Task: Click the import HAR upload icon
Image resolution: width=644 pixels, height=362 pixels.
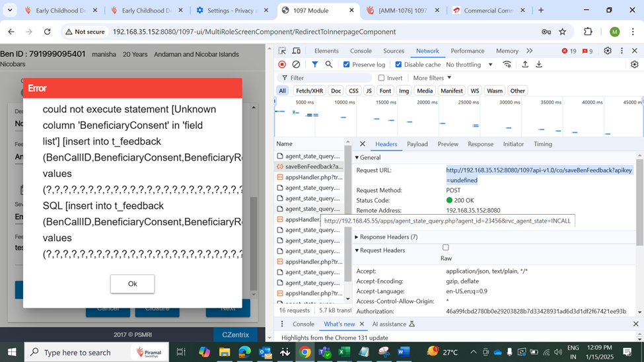Action: pyautogui.click(x=525, y=65)
